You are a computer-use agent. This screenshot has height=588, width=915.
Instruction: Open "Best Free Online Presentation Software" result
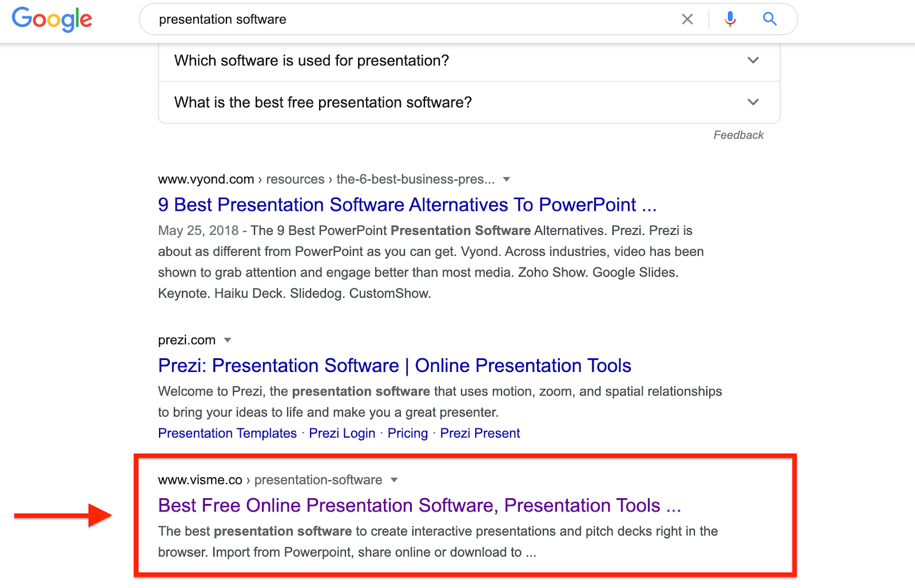pyautogui.click(x=420, y=506)
